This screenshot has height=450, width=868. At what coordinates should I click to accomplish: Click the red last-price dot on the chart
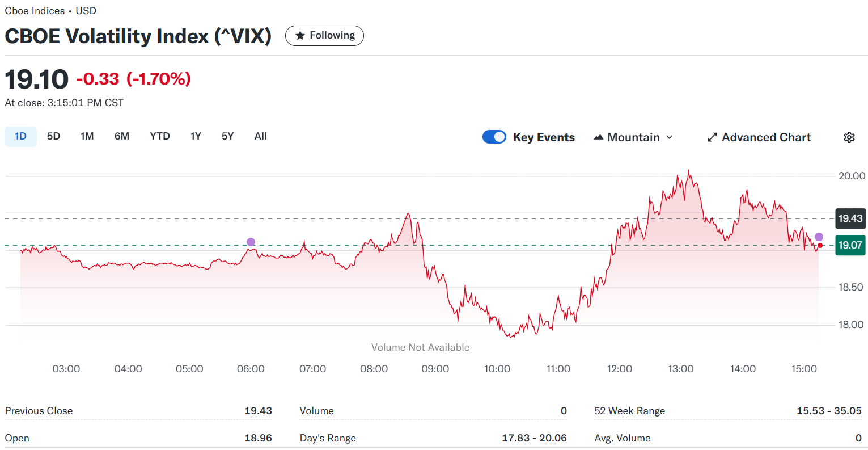(x=820, y=246)
